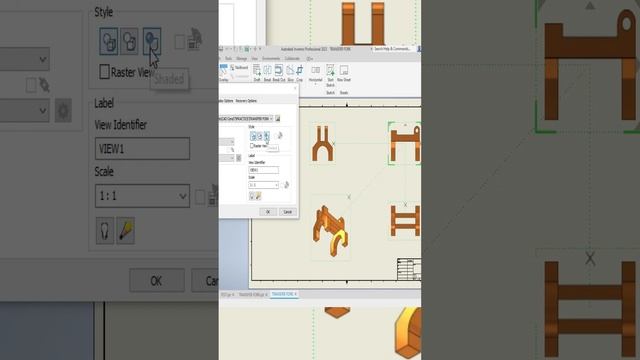Select the Break Out tool in Inventor's ribbon
Image resolution: width=640 pixels, height=360 pixels.
[x=279, y=73]
